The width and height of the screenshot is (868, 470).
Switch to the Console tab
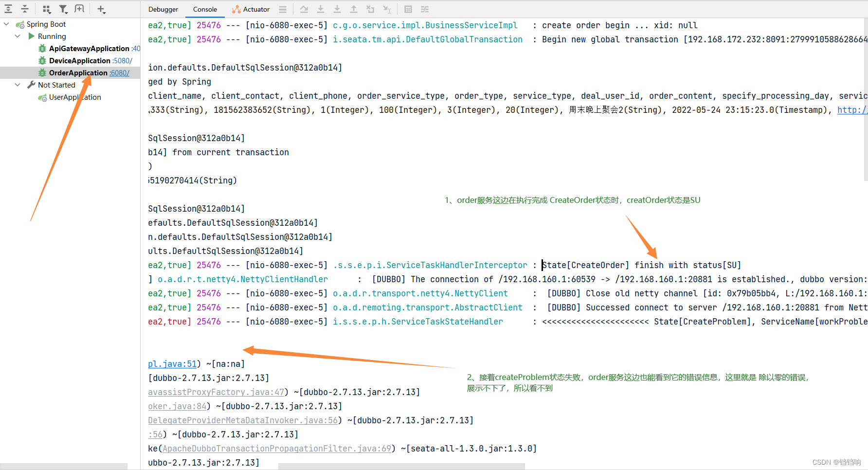pos(205,9)
